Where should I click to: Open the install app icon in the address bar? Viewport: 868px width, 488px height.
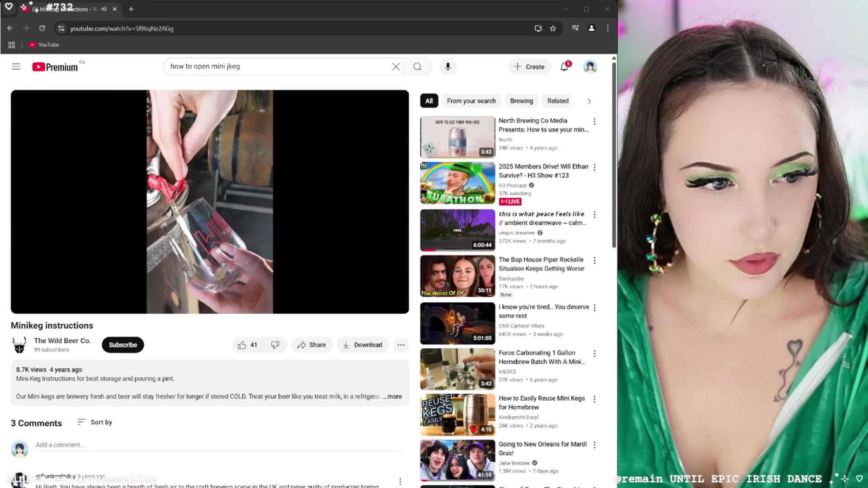click(538, 28)
